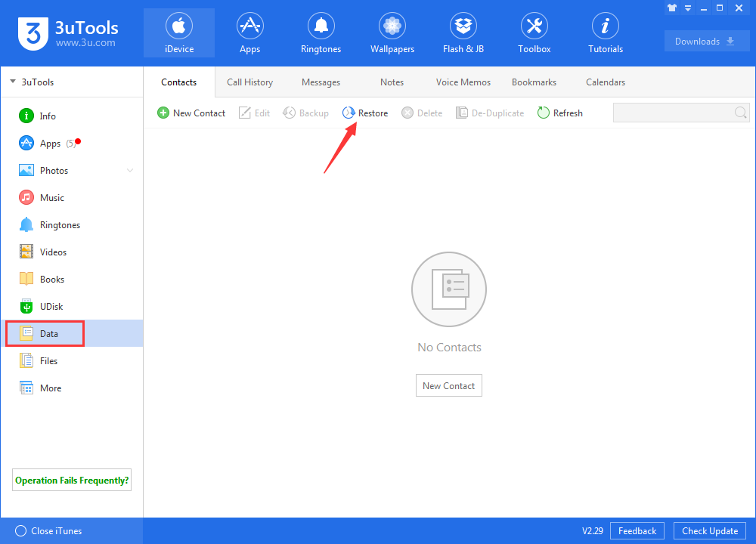This screenshot has width=756, height=544.
Task: Switch to the Messages tab
Action: coord(321,82)
